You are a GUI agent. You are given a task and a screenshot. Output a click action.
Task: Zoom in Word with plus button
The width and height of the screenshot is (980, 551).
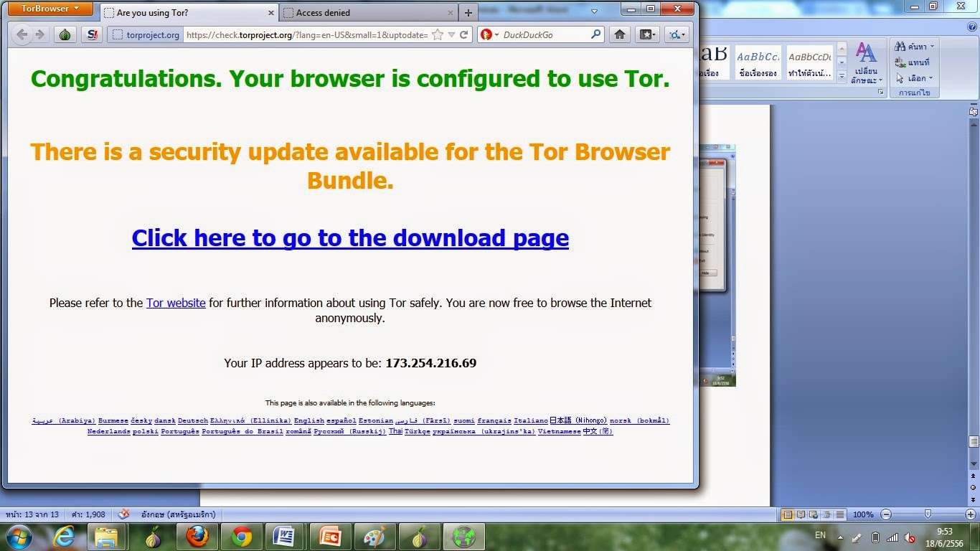point(971,514)
